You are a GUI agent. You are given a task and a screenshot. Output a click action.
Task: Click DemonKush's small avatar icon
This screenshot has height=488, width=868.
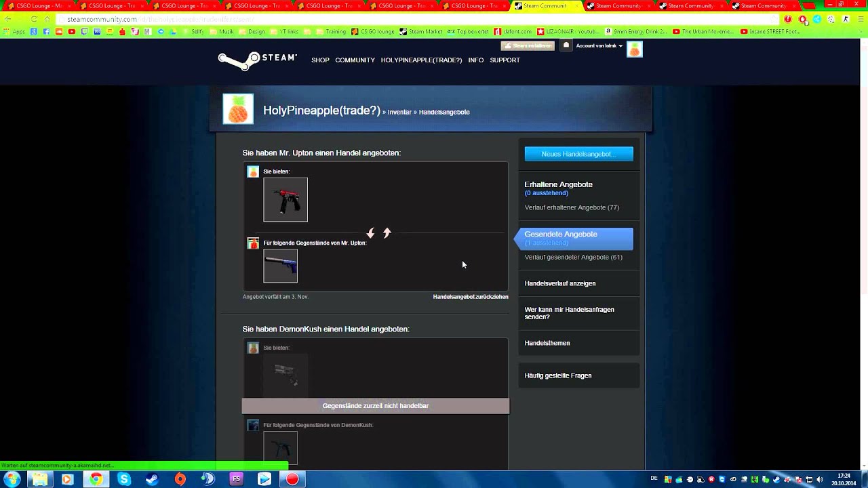pyautogui.click(x=253, y=426)
